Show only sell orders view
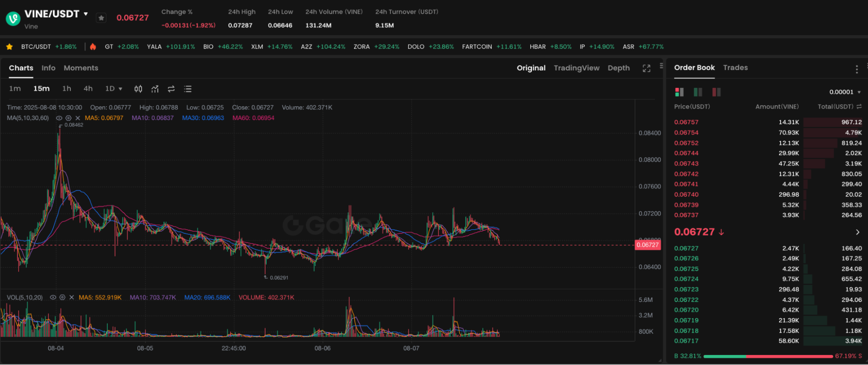The height and width of the screenshot is (365, 868). click(x=716, y=92)
